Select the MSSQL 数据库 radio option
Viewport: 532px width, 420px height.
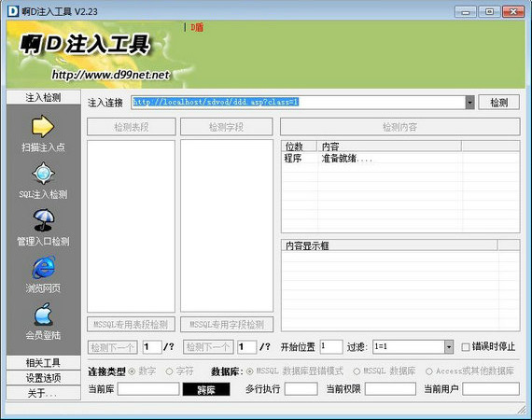click(357, 371)
